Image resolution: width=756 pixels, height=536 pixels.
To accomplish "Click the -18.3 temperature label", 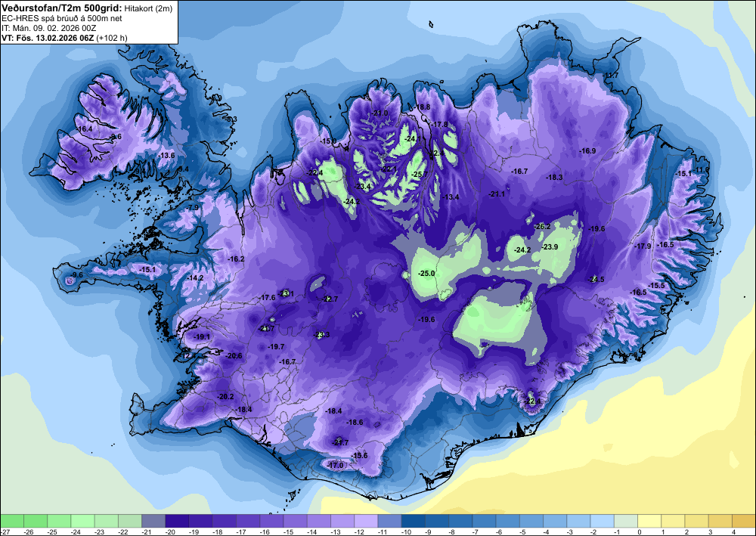I will click(554, 178).
